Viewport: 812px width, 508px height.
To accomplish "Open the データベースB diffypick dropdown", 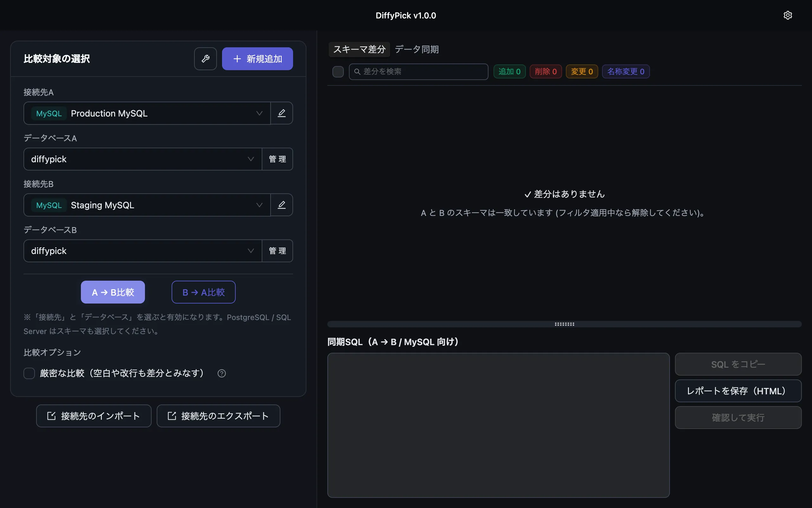I will coord(143,251).
